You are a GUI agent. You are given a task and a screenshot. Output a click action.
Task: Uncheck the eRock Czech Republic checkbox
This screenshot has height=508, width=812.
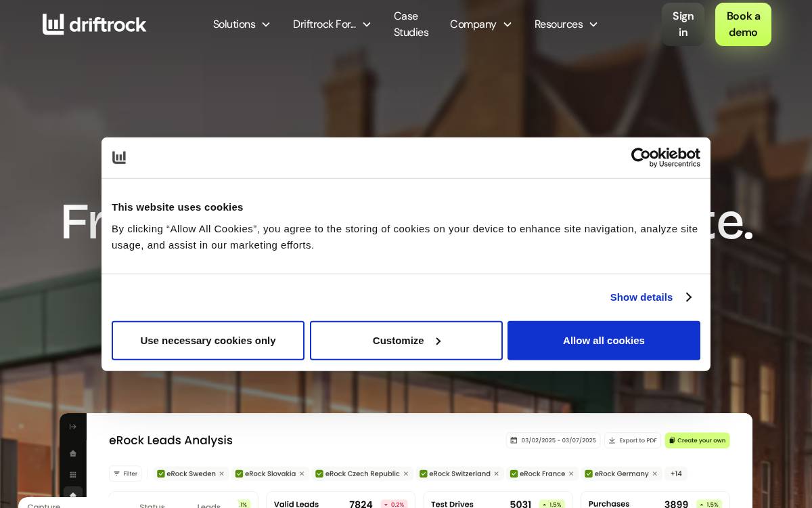[x=320, y=473]
